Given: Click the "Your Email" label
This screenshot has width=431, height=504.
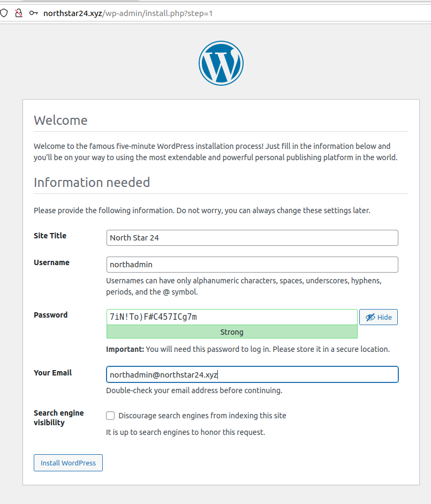Looking at the screenshot, I should [52, 373].
